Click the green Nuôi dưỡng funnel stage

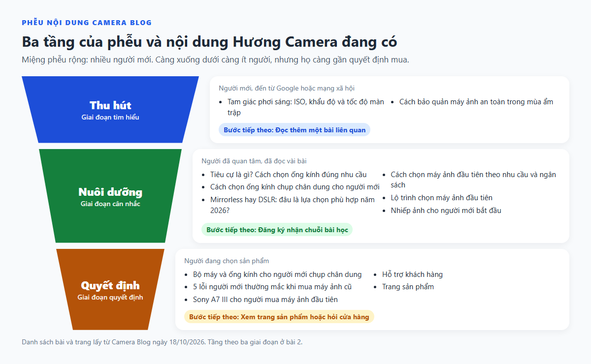[110, 196]
